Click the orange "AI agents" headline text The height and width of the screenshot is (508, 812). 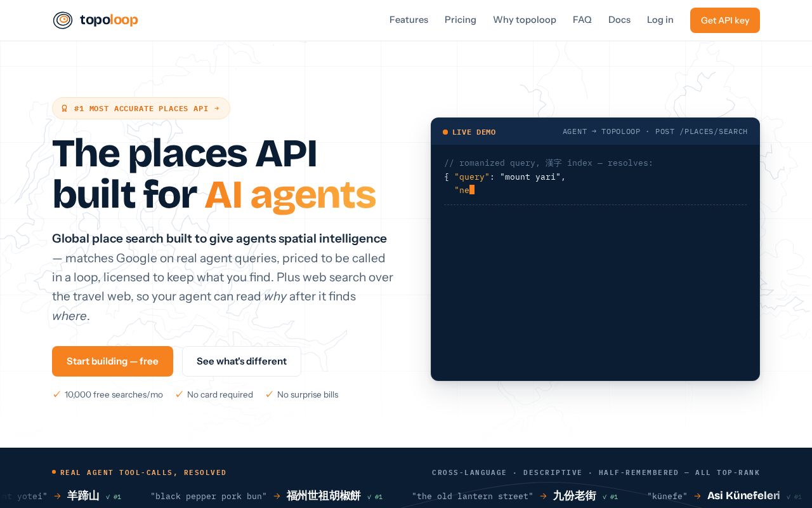pyautogui.click(x=291, y=194)
